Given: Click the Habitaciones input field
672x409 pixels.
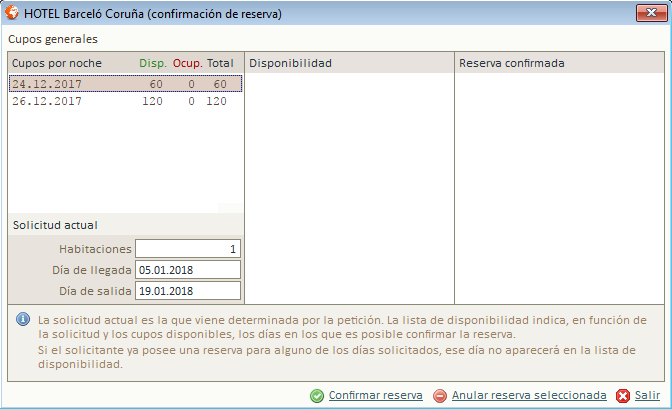Looking at the screenshot, I should point(188,249).
